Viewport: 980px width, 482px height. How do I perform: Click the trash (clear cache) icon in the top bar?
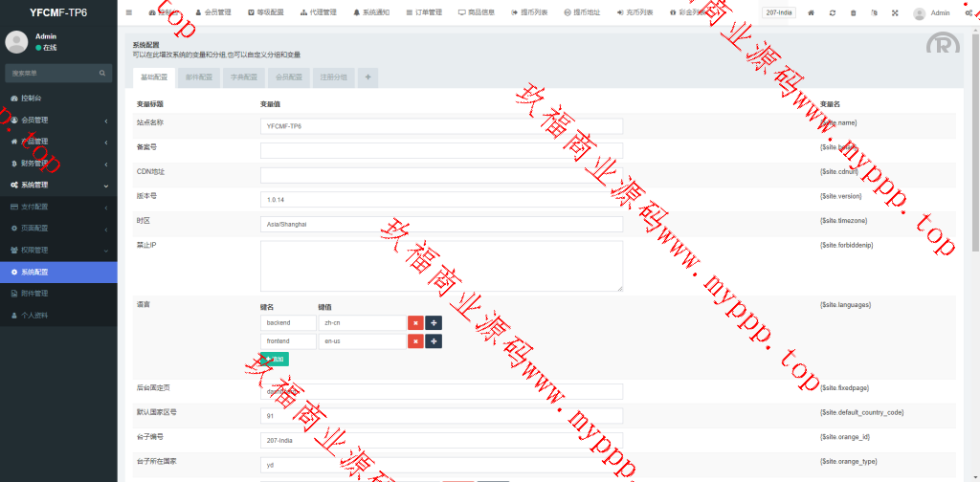click(x=853, y=13)
